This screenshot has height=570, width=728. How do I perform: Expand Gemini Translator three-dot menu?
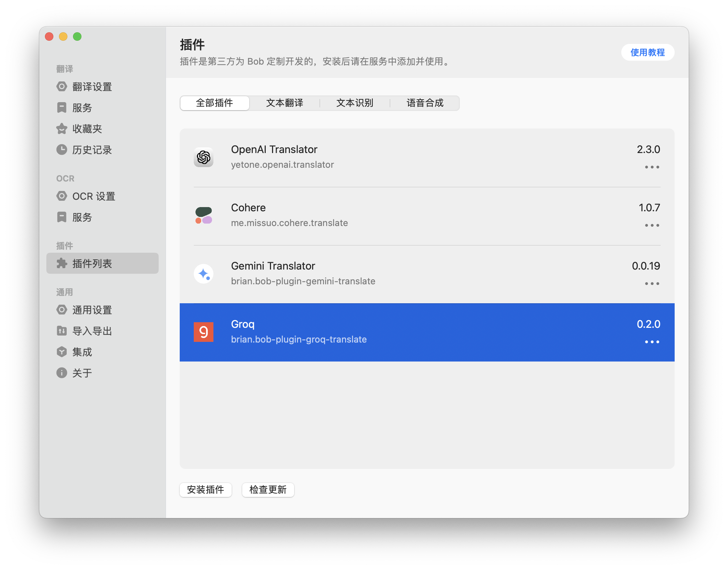click(652, 284)
